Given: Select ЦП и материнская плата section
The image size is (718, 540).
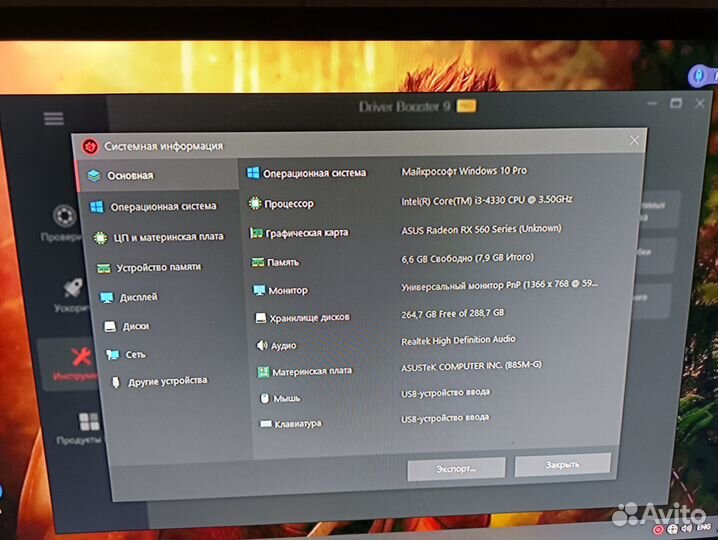Looking at the screenshot, I should (166, 237).
